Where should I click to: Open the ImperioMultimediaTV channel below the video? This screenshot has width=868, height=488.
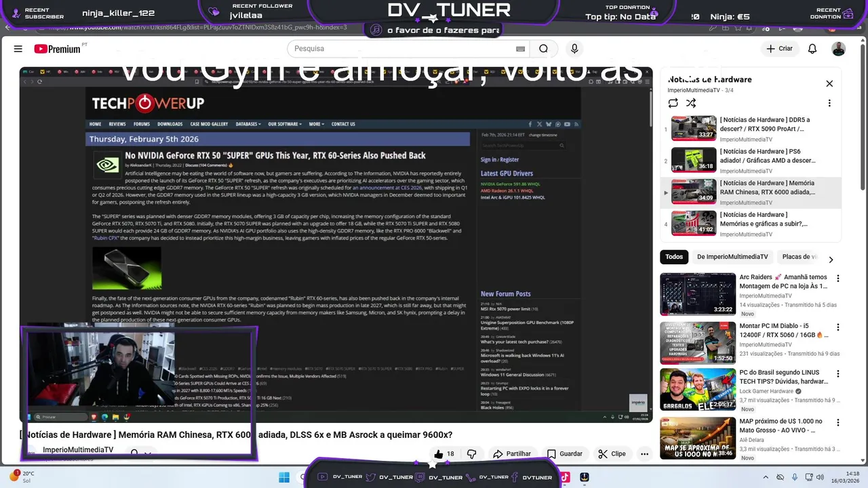(78, 450)
